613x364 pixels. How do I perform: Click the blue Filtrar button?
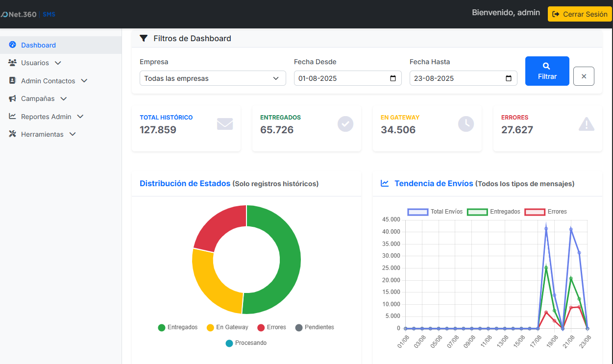tap(547, 71)
